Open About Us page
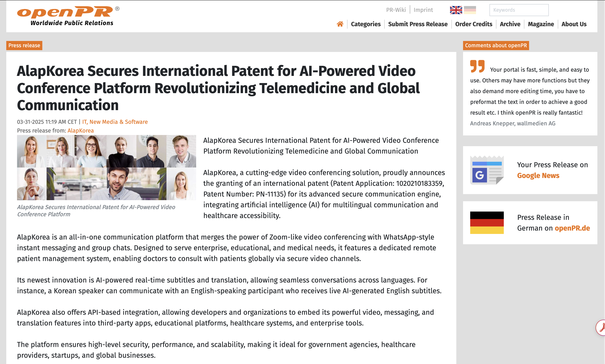 click(574, 24)
